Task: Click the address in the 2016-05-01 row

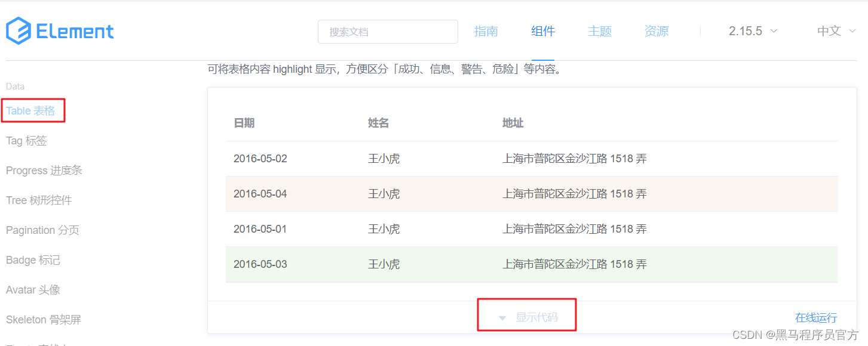Action: tap(575, 229)
